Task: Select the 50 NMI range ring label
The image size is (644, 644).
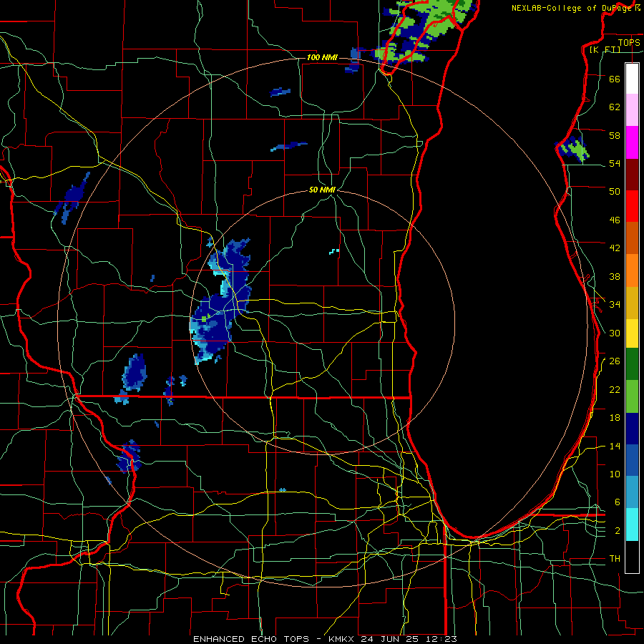Action: coord(322,190)
